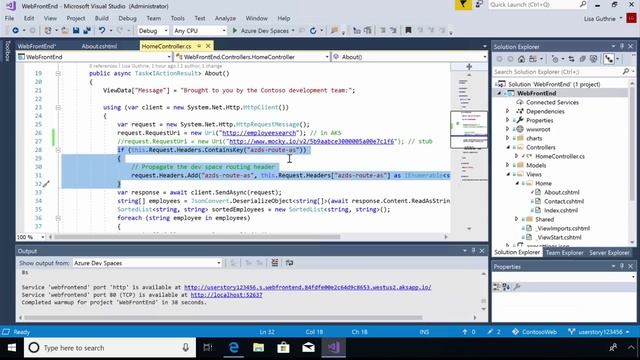Open the Any CPU platform dropdown
The height and width of the screenshot is (360, 640).
pyautogui.click(x=199, y=31)
